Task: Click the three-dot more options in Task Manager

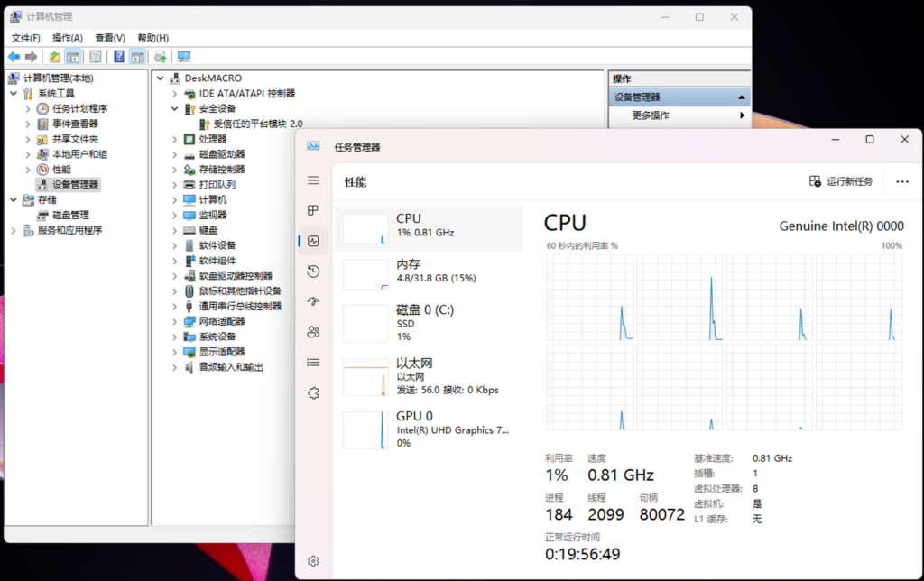Action: (x=902, y=181)
